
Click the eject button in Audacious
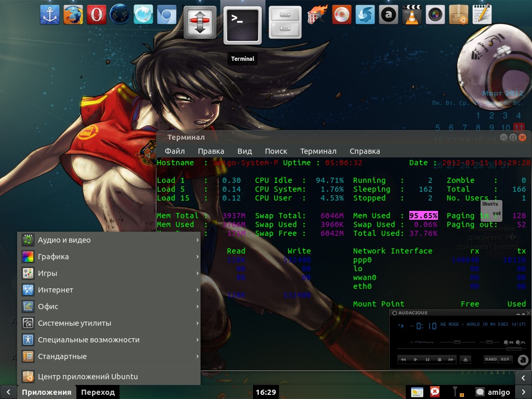click(x=465, y=360)
